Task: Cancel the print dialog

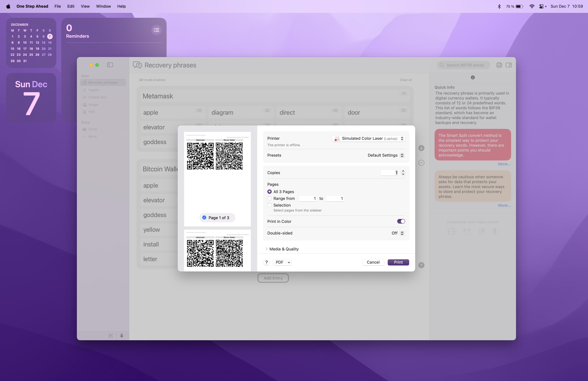Action: coord(373,262)
